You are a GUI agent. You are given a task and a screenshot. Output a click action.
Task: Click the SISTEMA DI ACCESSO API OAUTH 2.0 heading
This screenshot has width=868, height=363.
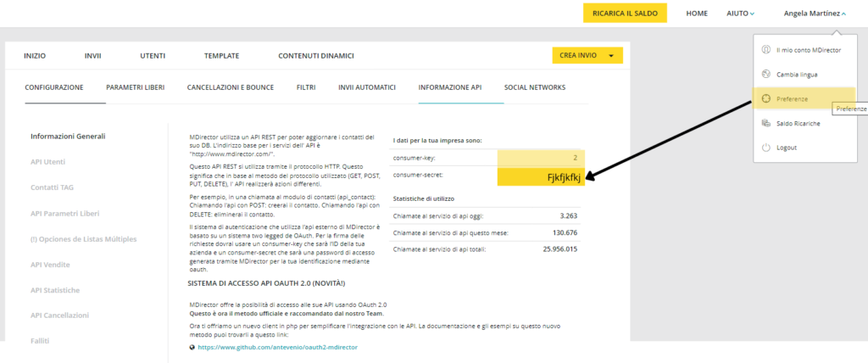tap(266, 283)
